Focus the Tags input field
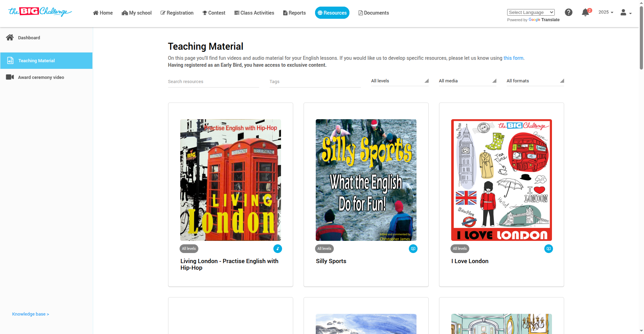This screenshot has width=644, height=334. click(x=315, y=82)
